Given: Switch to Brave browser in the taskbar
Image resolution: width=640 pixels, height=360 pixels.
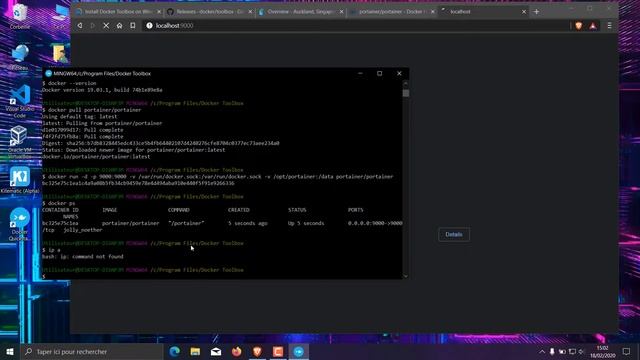Looking at the screenshot, I should [257, 351].
